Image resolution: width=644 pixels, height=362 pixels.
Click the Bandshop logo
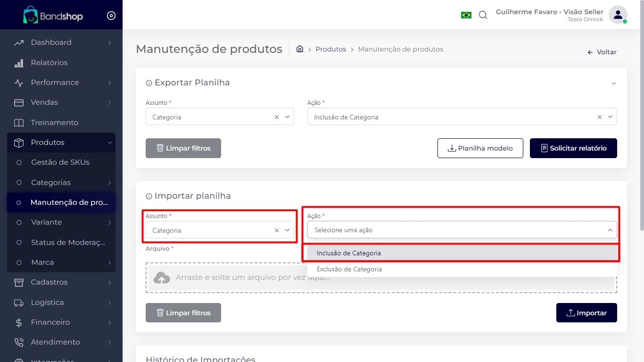[x=53, y=16]
